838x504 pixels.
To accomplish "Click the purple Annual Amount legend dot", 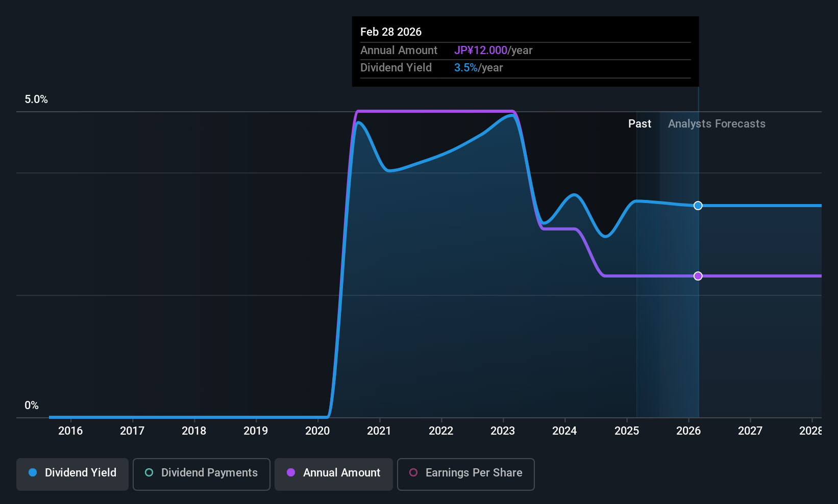I will pos(291,472).
